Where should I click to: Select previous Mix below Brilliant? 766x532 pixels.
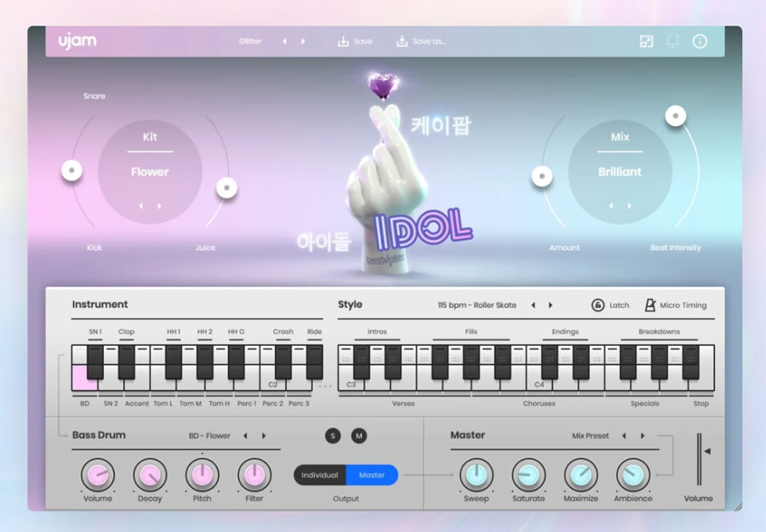pyautogui.click(x=610, y=206)
